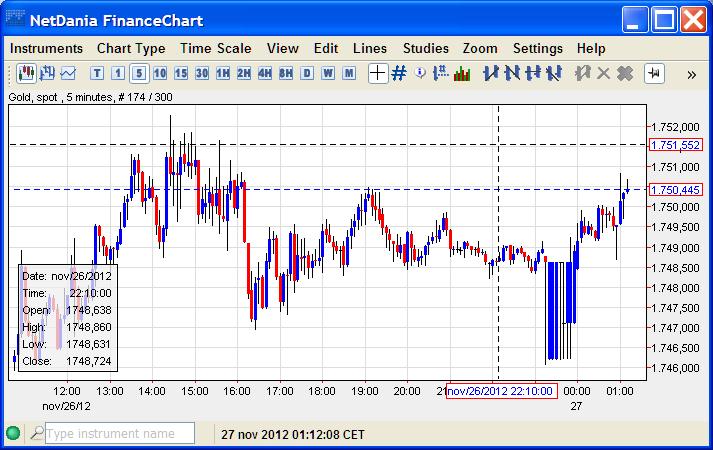Image resolution: width=713 pixels, height=450 pixels.
Task: Set daily (D) time scale
Action: click(307, 73)
